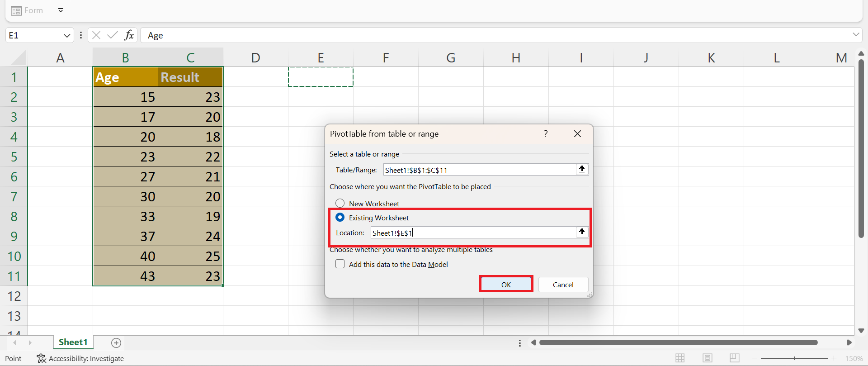Image resolution: width=868 pixels, height=366 pixels.
Task: Switch to the Sheet1 tab
Action: point(73,342)
